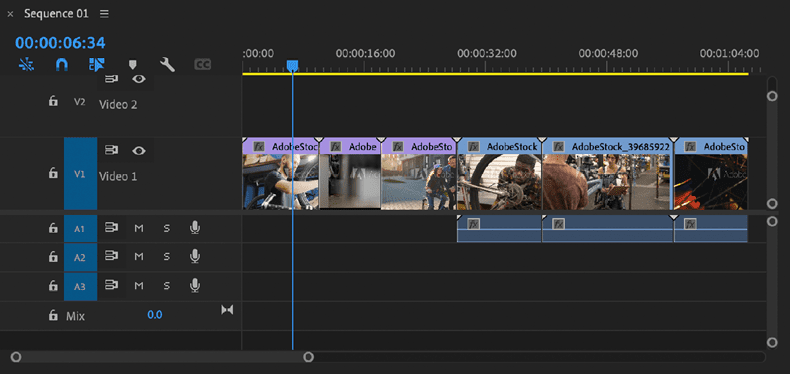
Task: Click the blue playhead on time ruler
Action: [292, 66]
